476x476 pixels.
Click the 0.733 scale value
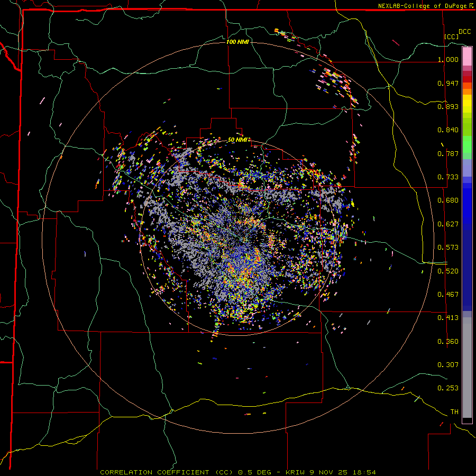[448, 177]
